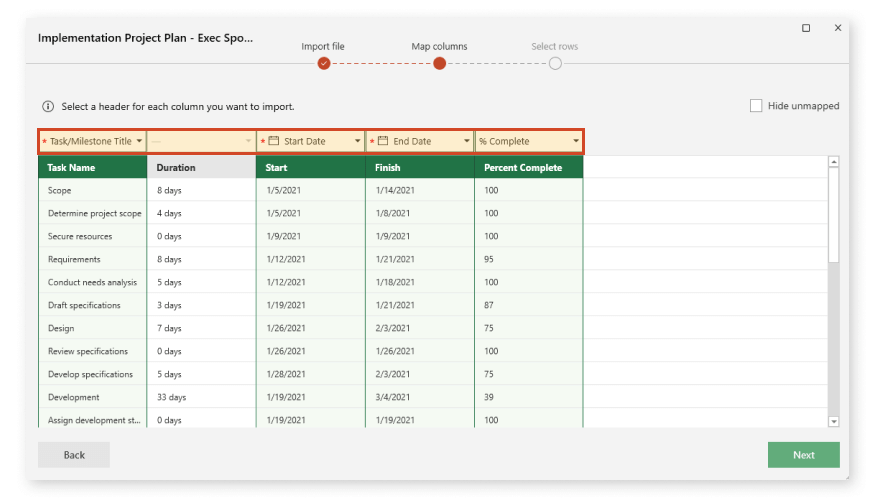Click the Finish column header
The height and width of the screenshot is (498, 874).
[420, 167]
